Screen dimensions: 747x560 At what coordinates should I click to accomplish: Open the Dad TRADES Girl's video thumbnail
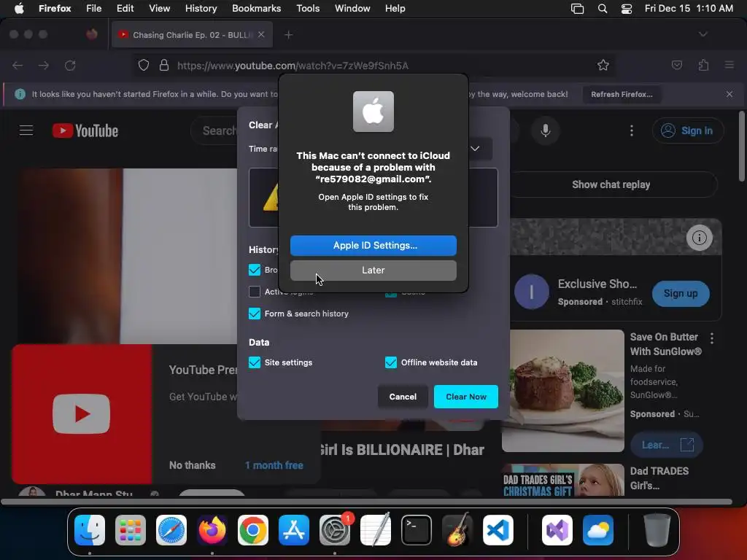point(562,481)
